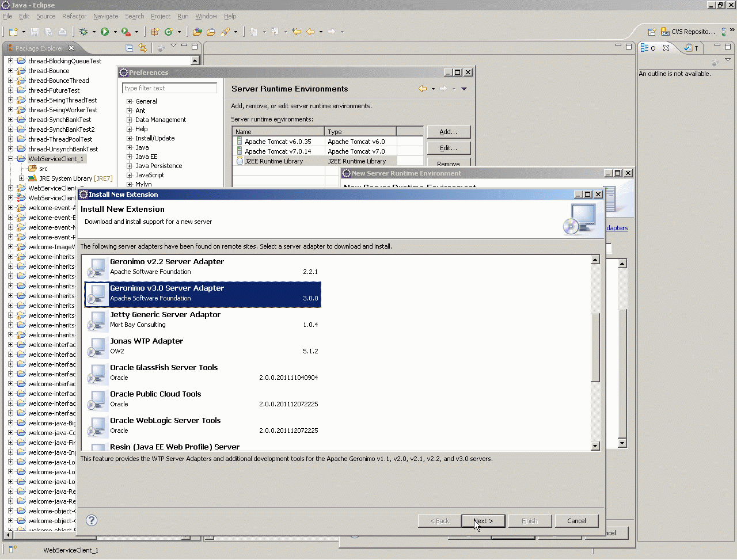
Task: Click Add in Server Runtime Environments
Action: click(449, 132)
